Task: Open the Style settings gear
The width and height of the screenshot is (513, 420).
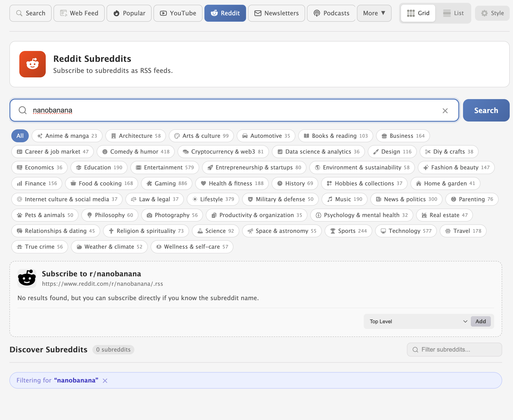Action: (492, 13)
